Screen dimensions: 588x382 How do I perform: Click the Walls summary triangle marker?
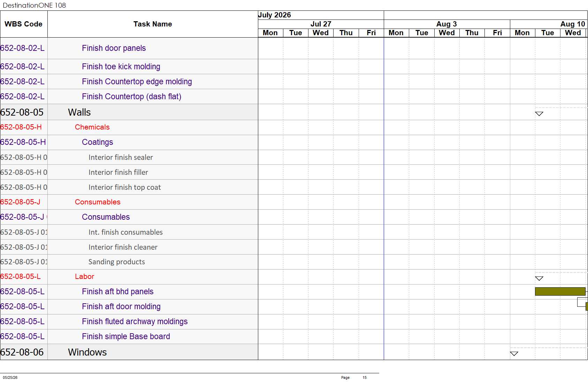coord(539,114)
